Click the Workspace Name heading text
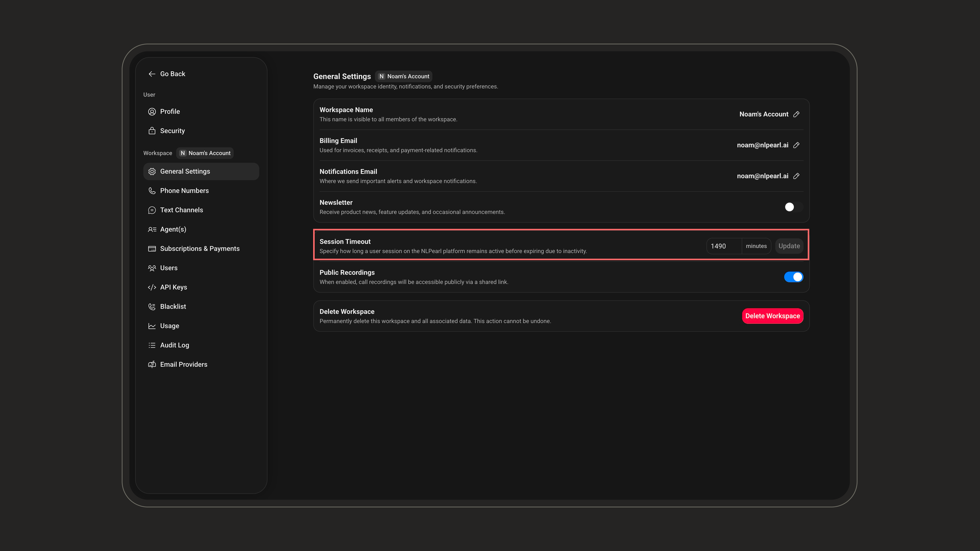This screenshot has width=980, height=551. [x=346, y=109]
